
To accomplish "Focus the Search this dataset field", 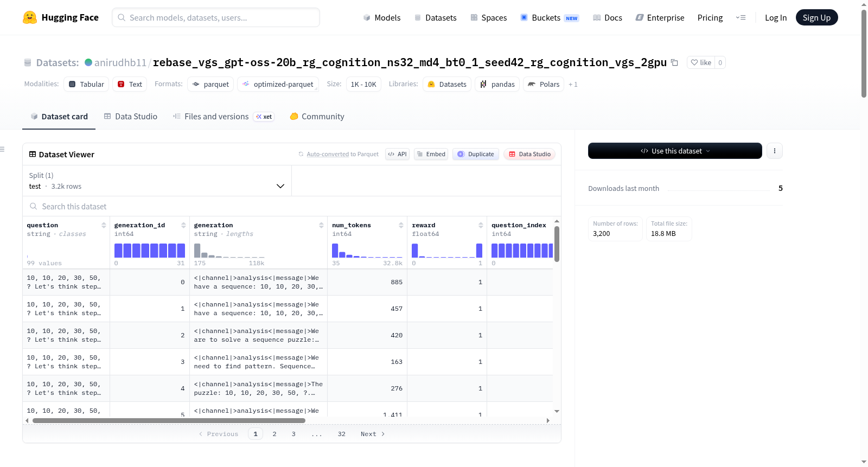I will [292, 206].
